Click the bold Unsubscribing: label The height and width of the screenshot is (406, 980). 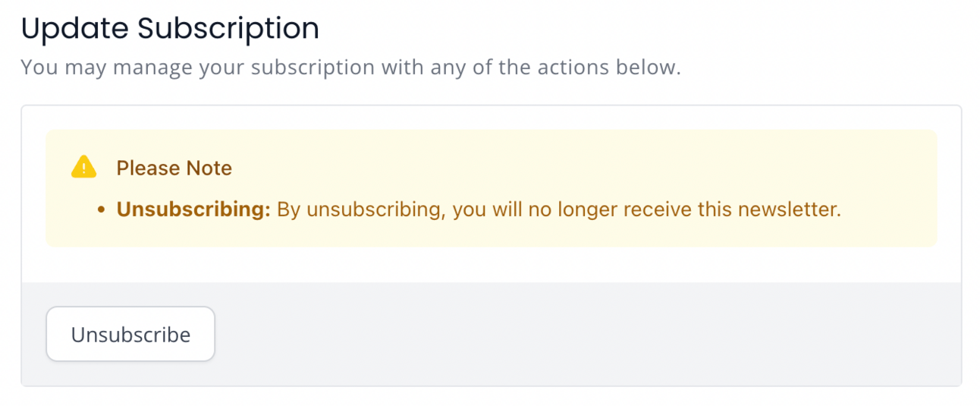click(x=193, y=209)
